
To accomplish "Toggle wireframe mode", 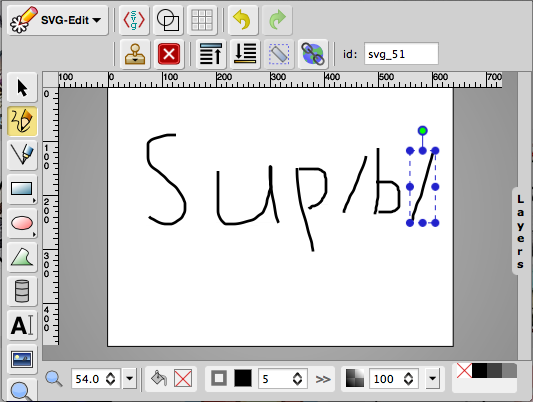I will 168,20.
